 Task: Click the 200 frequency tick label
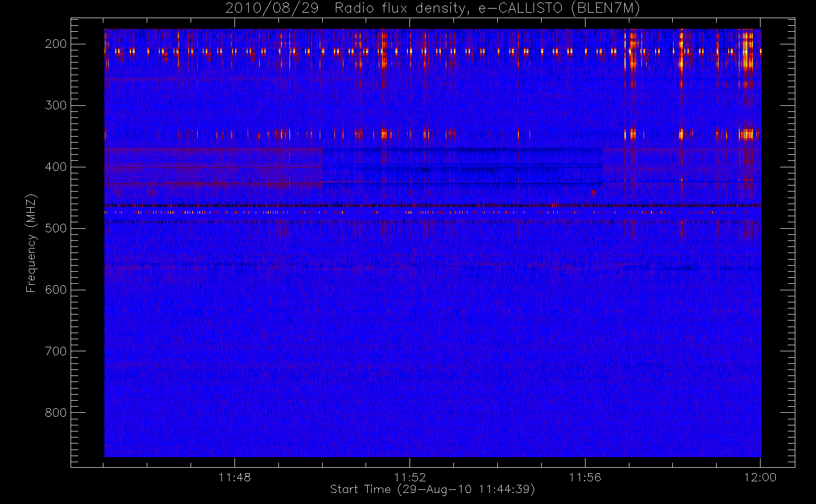56,44
